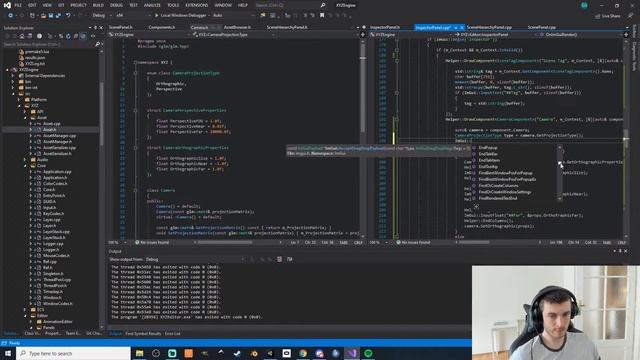Click Solution Explorer refresh icon
This screenshot has height=360, width=640.
[68, 36]
